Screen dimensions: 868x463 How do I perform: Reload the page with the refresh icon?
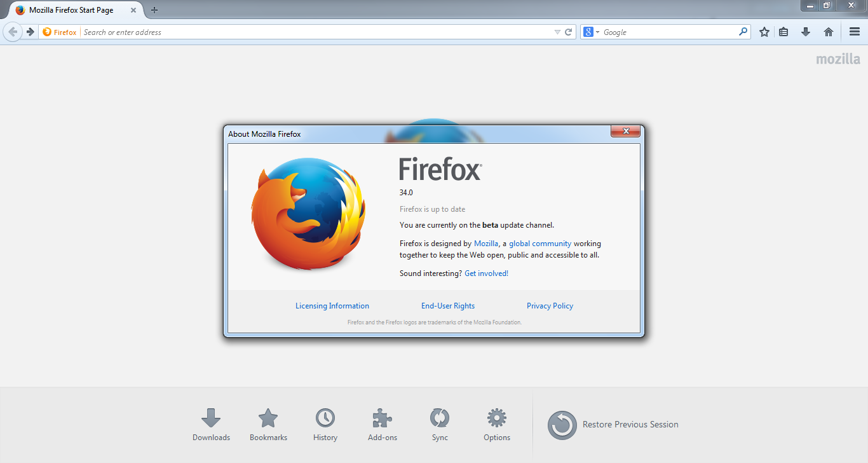coord(569,32)
